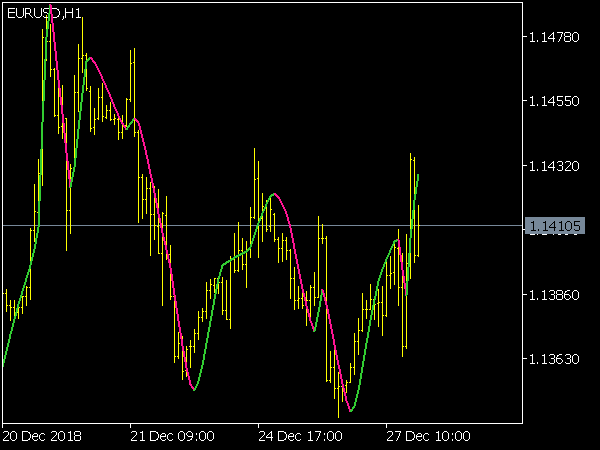The width and height of the screenshot is (600, 450).
Task: Click the 24 Dec 17:00 time label
Action: click(300, 436)
